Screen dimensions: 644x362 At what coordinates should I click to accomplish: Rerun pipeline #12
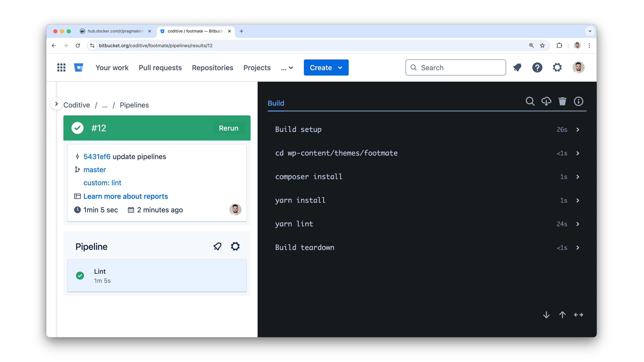[228, 128]
